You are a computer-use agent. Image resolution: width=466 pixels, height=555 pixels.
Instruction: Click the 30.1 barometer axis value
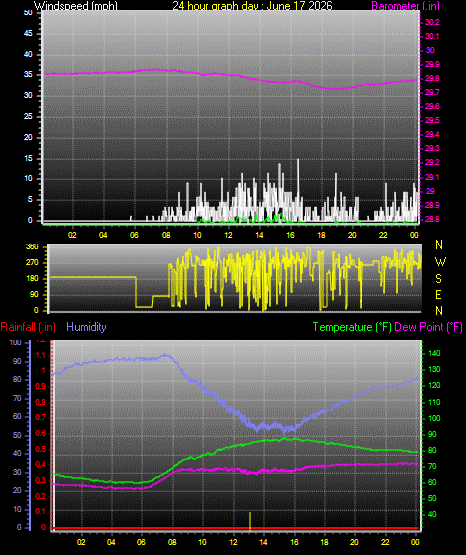[432, 36]
